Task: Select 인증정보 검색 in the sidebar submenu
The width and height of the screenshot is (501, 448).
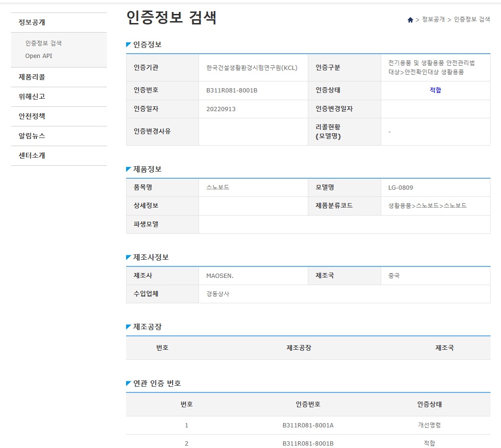Action: pos(44,43)
